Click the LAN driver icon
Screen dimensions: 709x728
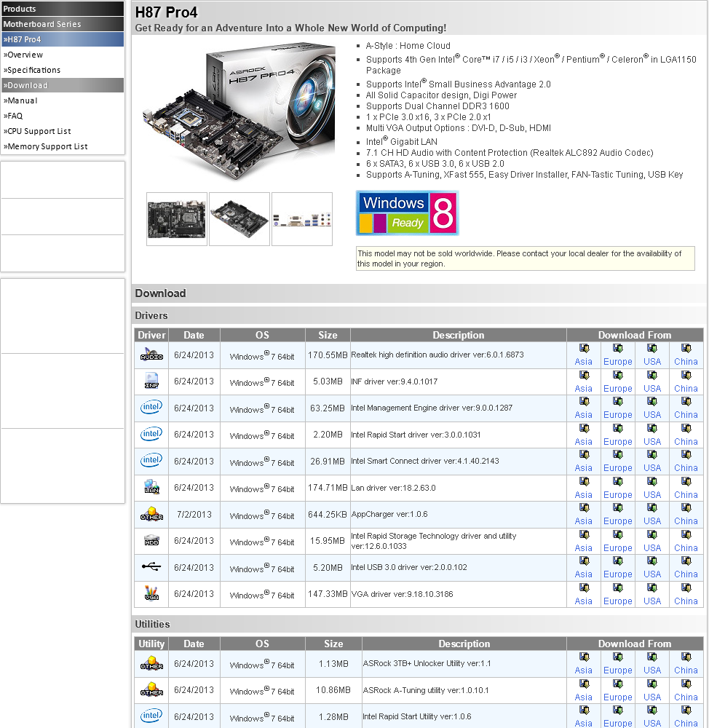pyautogui.click(x=151, y=486)
